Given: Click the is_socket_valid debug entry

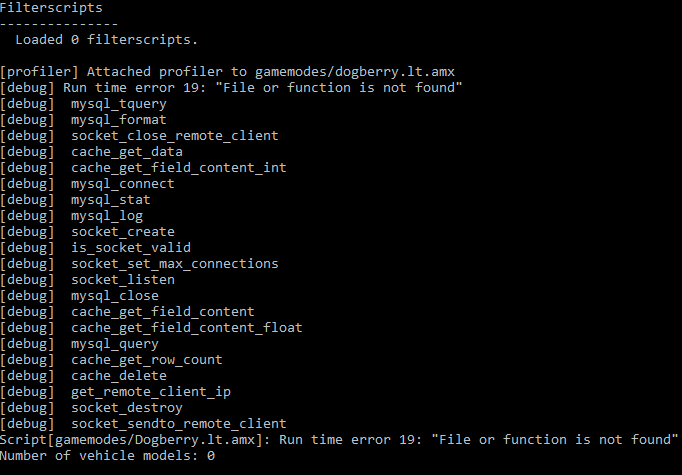Looking at the screenshot, I should [95, 248].
